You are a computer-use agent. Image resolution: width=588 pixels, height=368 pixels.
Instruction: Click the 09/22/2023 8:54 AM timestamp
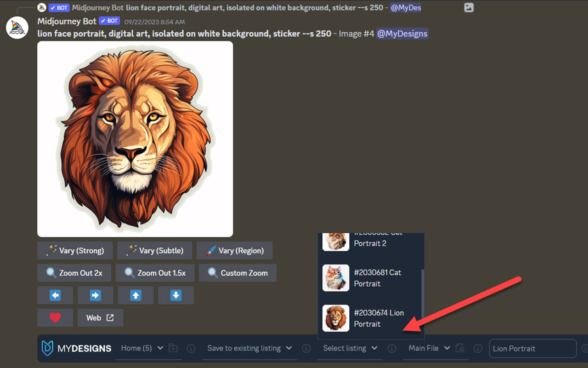(154, 22)
